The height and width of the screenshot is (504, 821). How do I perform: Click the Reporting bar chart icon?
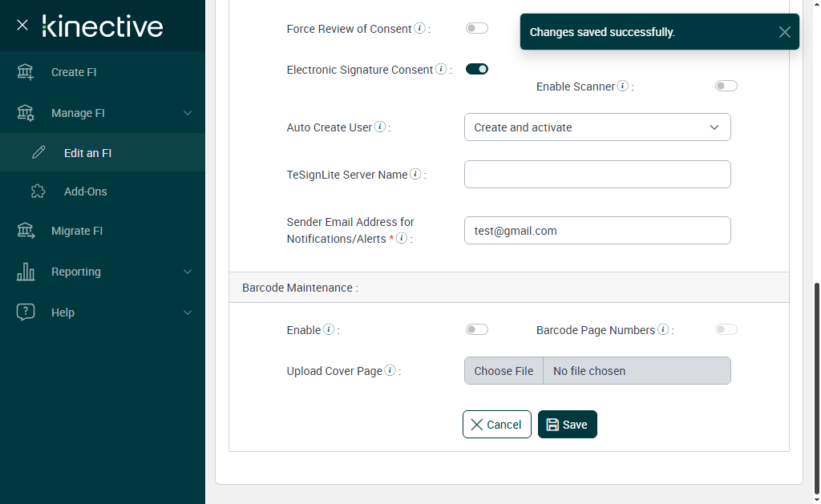[x=25, y=271]
